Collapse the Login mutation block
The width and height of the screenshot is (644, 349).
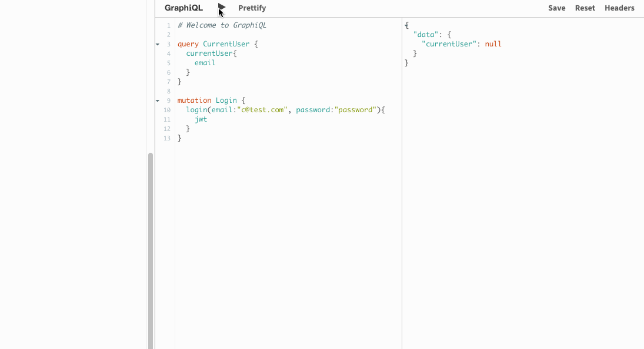[157, 100]
